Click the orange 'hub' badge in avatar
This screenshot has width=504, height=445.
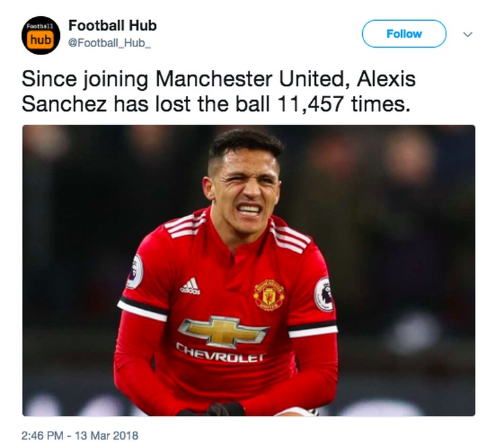(40, 40)
